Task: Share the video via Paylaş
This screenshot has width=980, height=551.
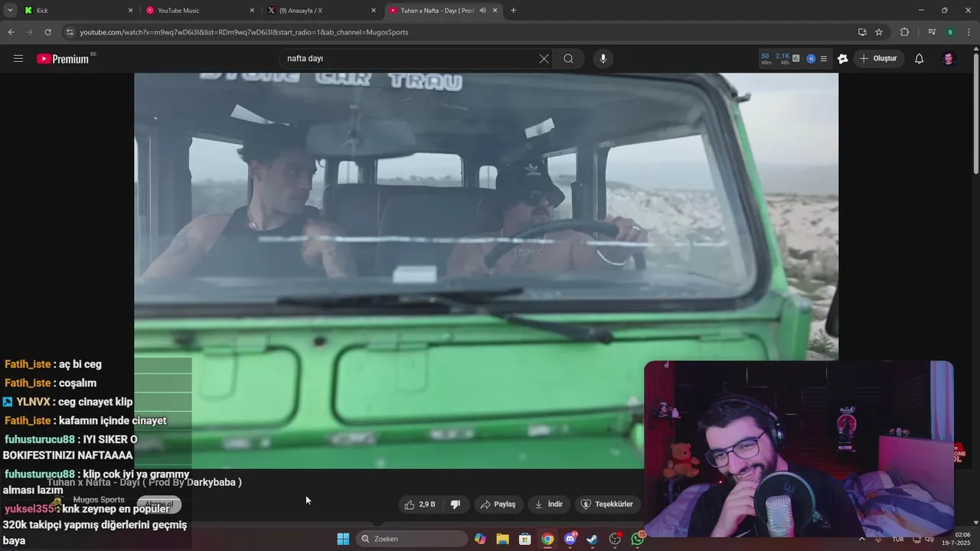Action: pos(498,504)
